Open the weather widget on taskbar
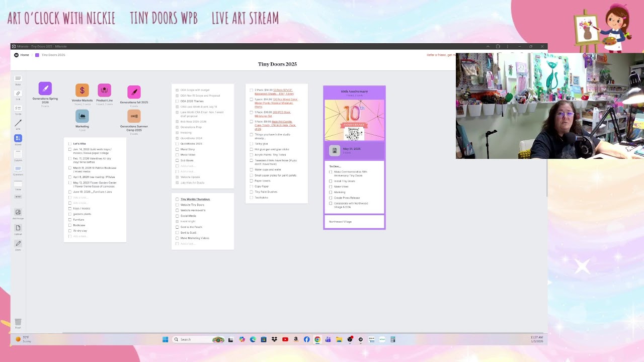 click(23, 339)
